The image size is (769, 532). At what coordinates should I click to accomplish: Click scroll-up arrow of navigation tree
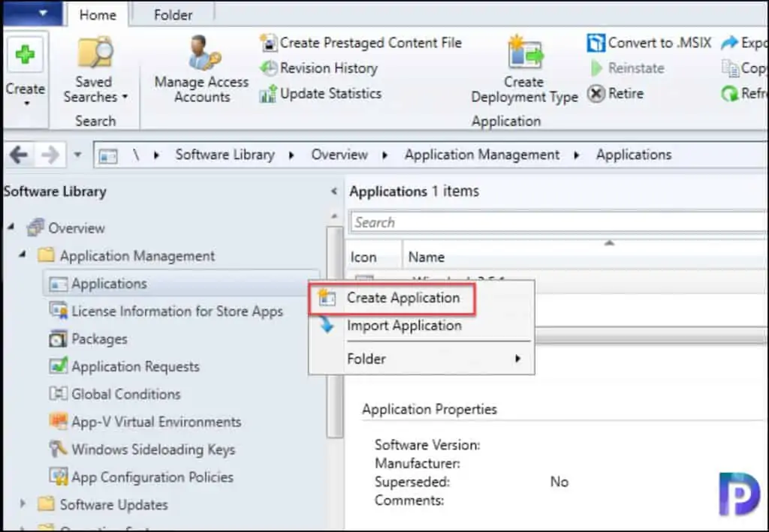tap(334, 216)
